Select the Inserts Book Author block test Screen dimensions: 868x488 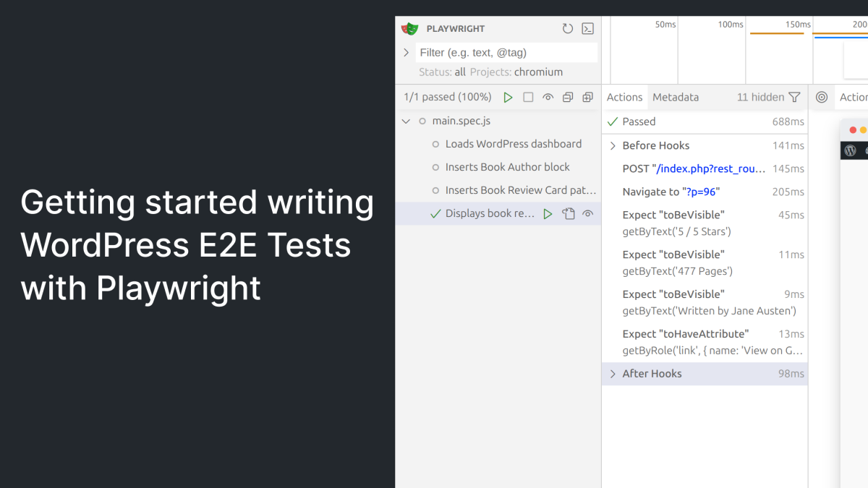[498, 167]
